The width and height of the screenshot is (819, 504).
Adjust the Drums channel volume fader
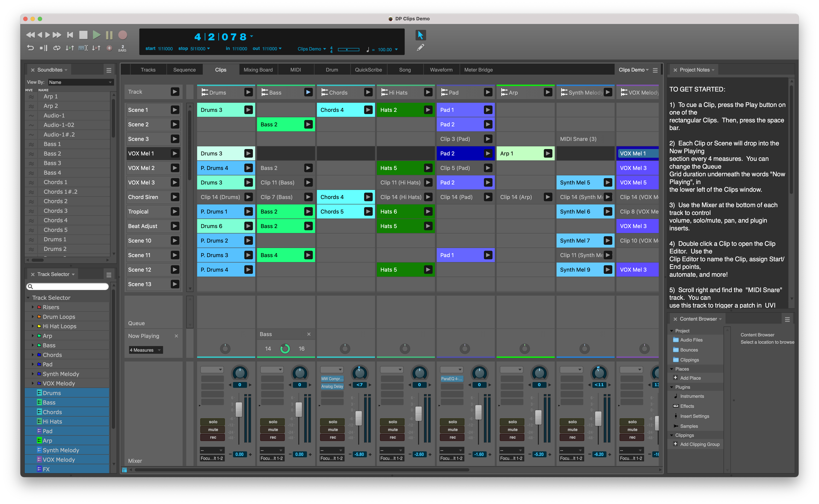click(x=239, y=409)
